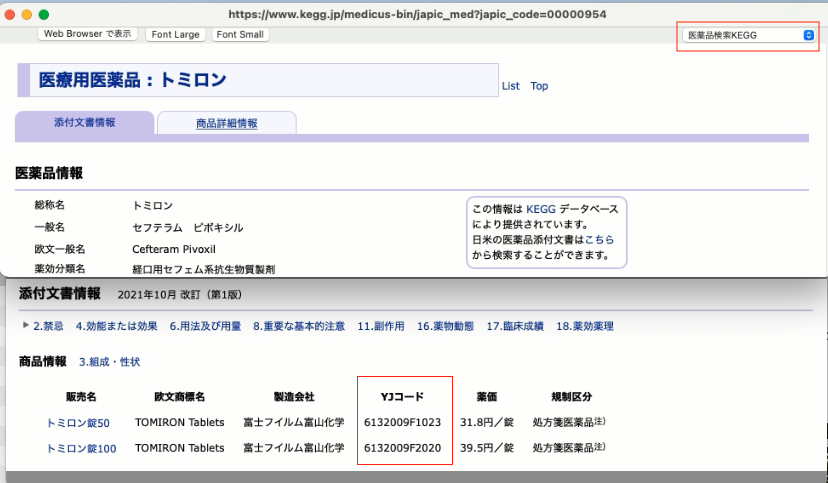This screenshot has height=483, width=828.
Task: Open the KEGG database link
Action: 540,209
